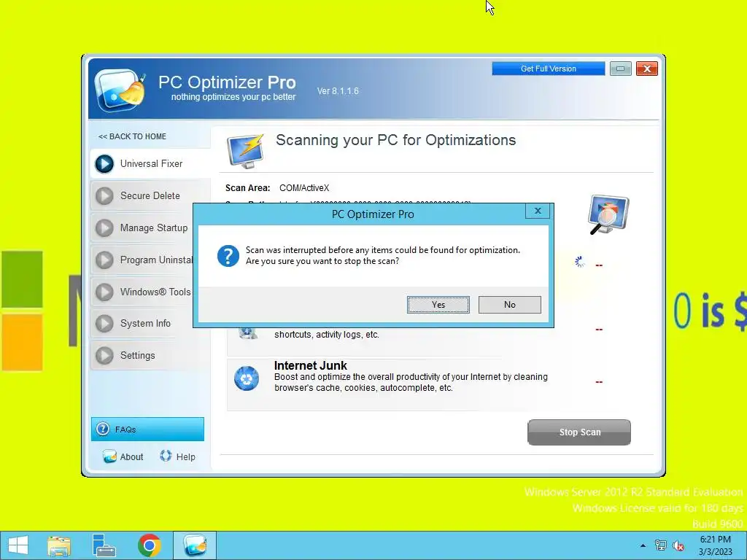Click the Settings arrow icon
The width and height of the screenshot is (747, 560).
click(x=104, y=356)
